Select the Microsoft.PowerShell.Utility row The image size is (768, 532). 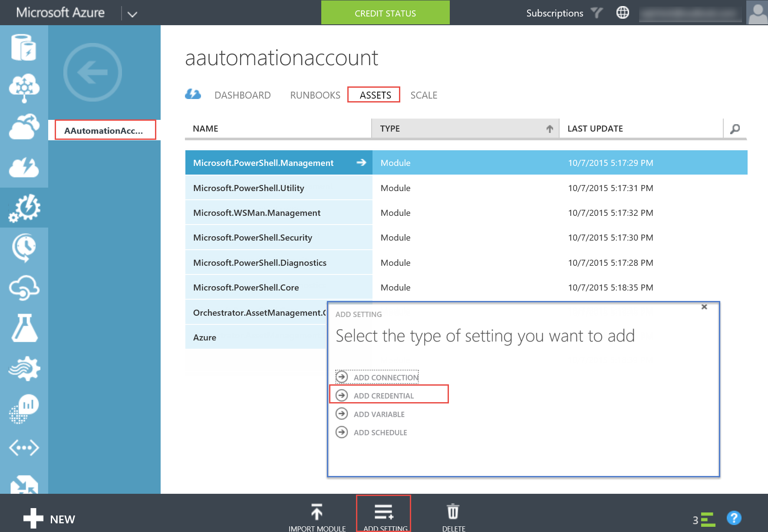[x=466, y=188]
